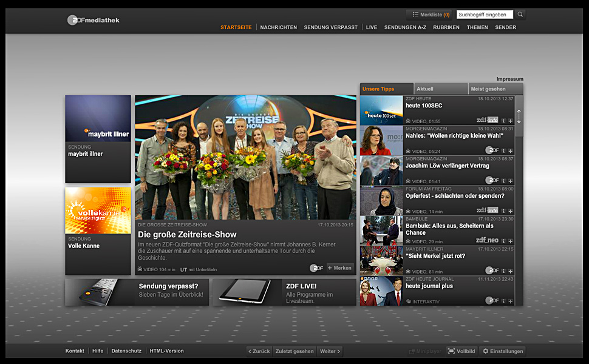Open the Merkliste watchlist

pyautogui.click(x=431, y=15)
